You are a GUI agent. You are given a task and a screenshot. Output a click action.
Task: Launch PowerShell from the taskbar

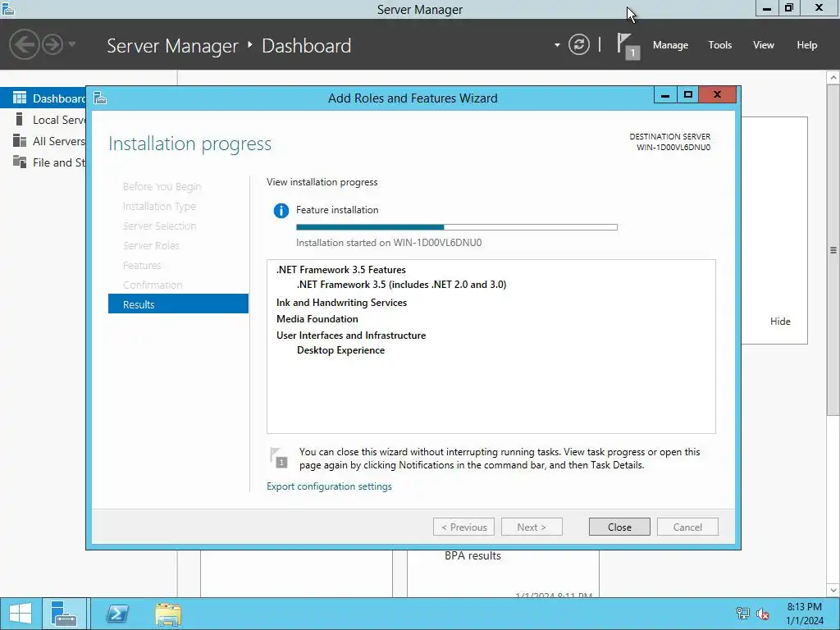[x=117, y=614]
